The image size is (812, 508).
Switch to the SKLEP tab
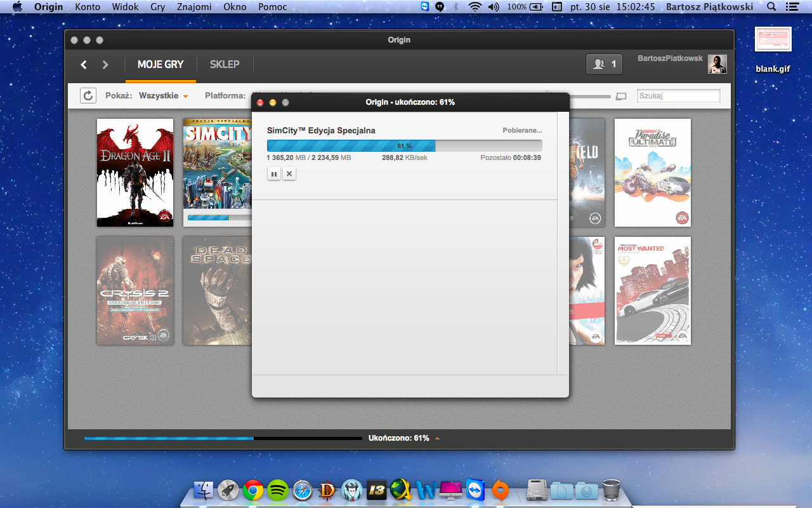pyautogui.click(x=225, y=64)
